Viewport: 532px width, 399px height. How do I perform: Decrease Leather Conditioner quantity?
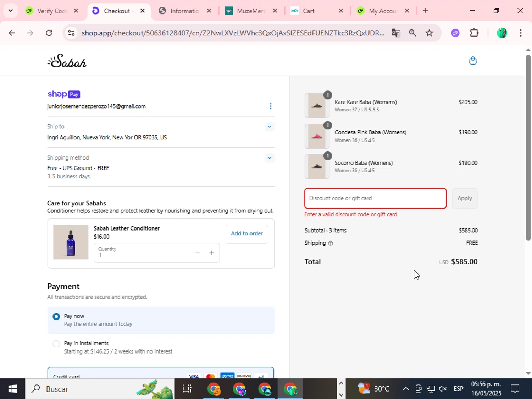[x=198, y=253]
